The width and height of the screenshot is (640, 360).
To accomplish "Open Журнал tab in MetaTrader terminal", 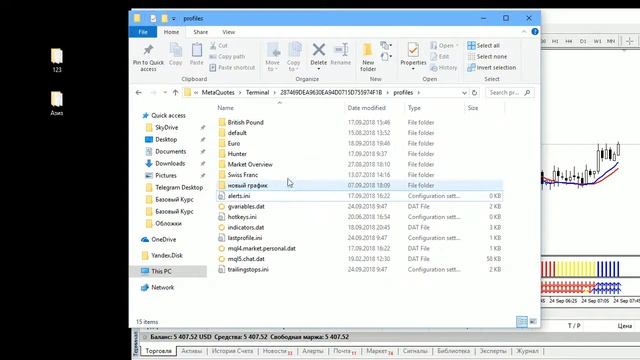I will pos(527,351).
